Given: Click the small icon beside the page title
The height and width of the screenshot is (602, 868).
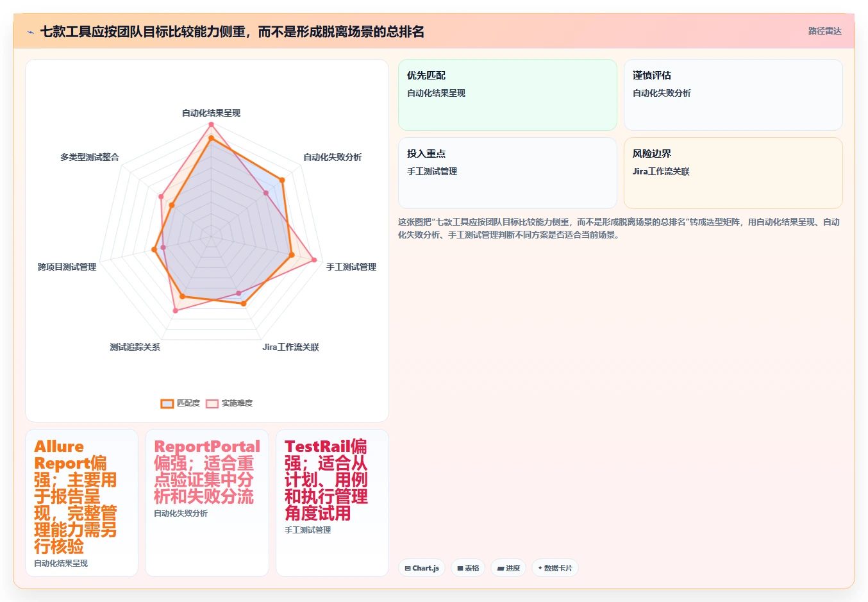Looking at the screenshot, I should pyautogui.click(x=30, y=32).
